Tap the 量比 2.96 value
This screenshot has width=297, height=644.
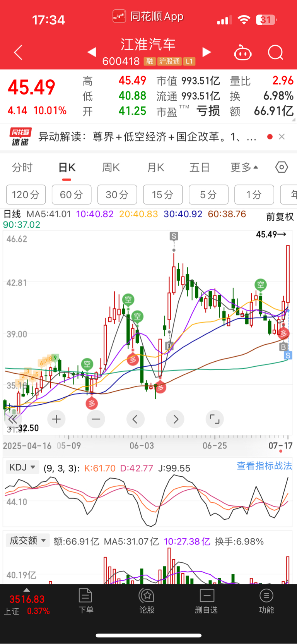pos(283,81)
